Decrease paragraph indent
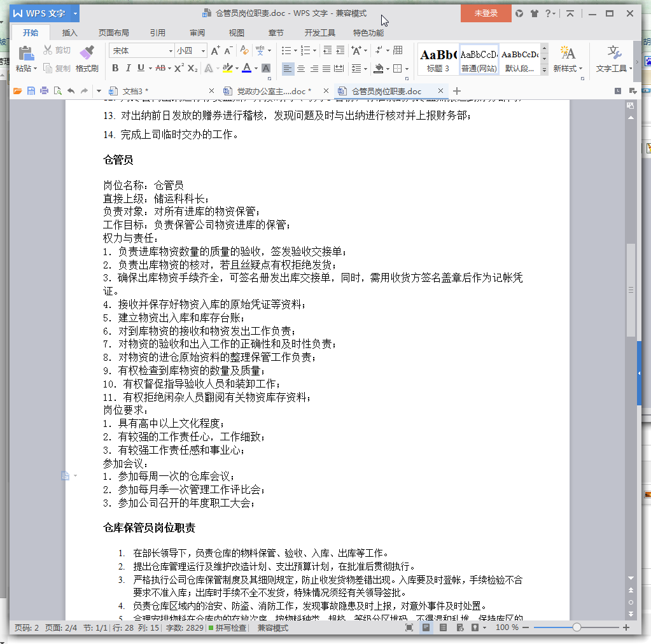Screen dimensions: 651x644 point(327,50)
